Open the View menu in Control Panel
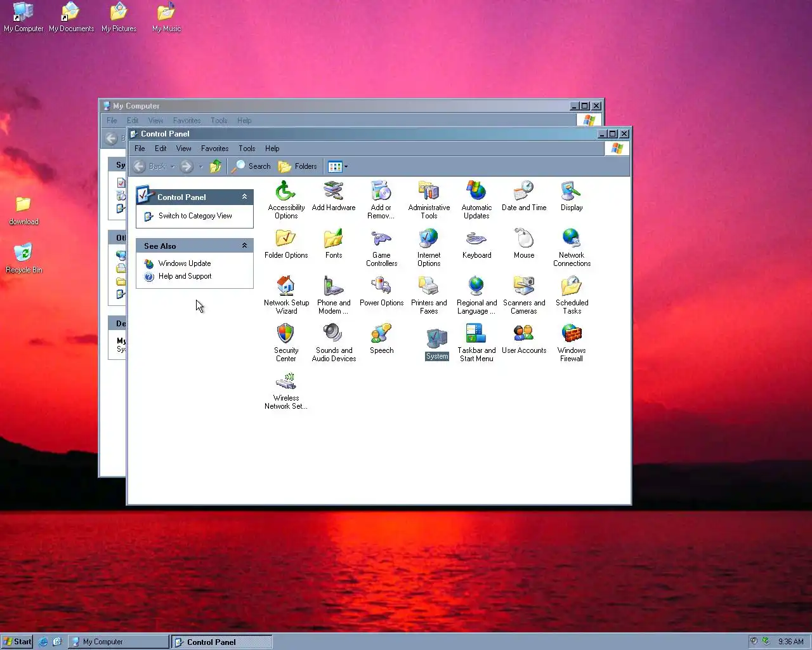The image size is (812, 650). click(183, 149)
